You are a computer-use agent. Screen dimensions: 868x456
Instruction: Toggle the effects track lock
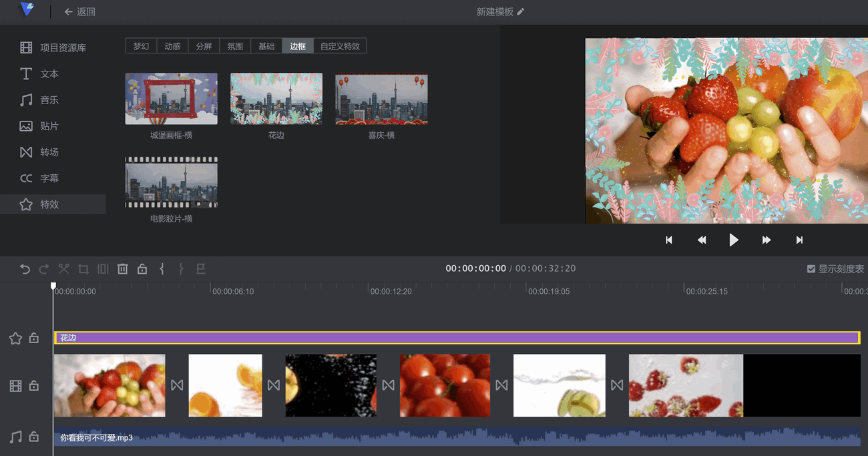click(x=34, y=338)
